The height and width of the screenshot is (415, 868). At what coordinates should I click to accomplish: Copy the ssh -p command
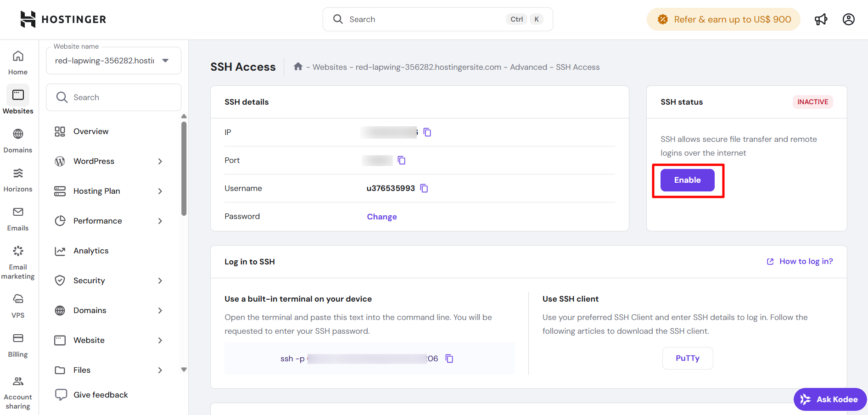pyautogui.click(x=449, y=359)
